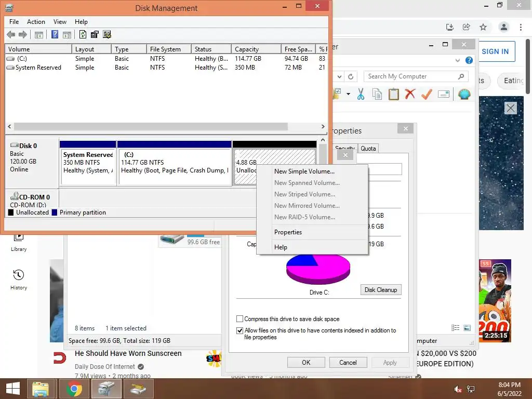Image resolution: width=532 pixels, height=399 pixels.
Task: Uncheck Allow files to have contents indexed
Action: pos(240,330)
